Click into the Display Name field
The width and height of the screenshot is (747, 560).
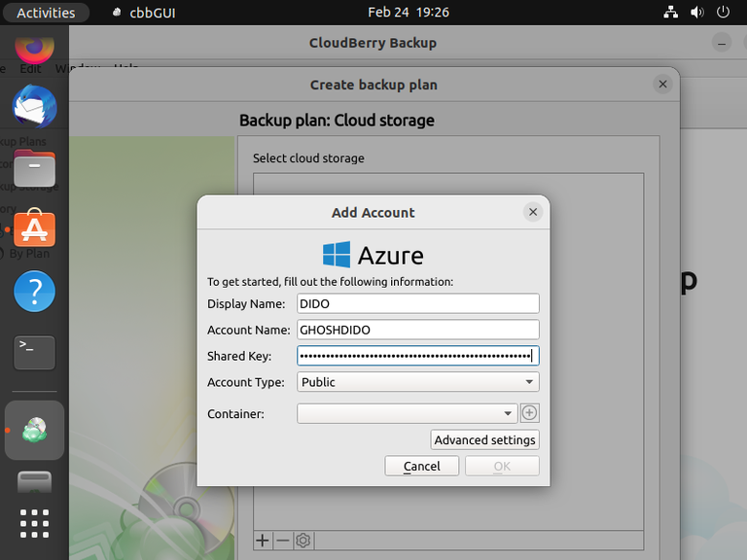[417, 304]
